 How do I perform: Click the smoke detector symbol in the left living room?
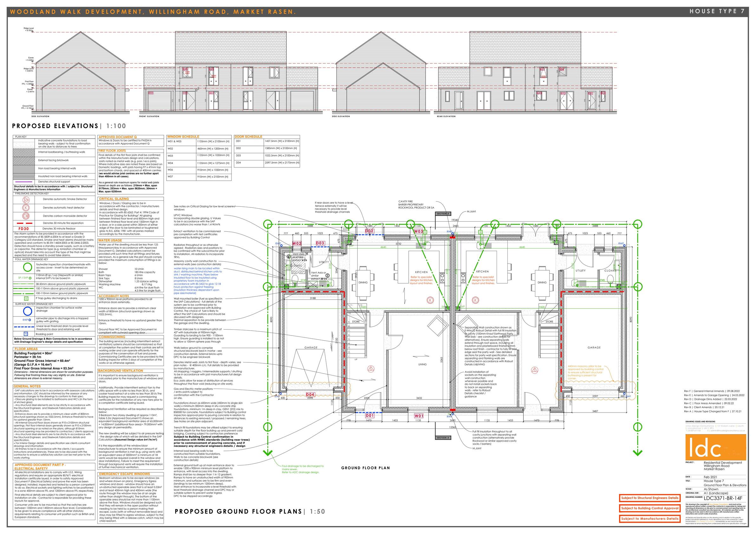[x=371, y=368]
